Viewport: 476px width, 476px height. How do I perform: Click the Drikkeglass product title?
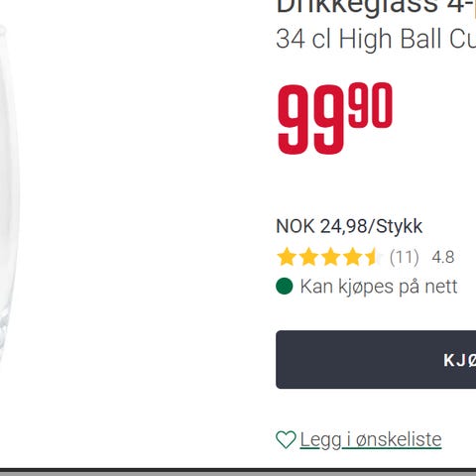(376, 7)
